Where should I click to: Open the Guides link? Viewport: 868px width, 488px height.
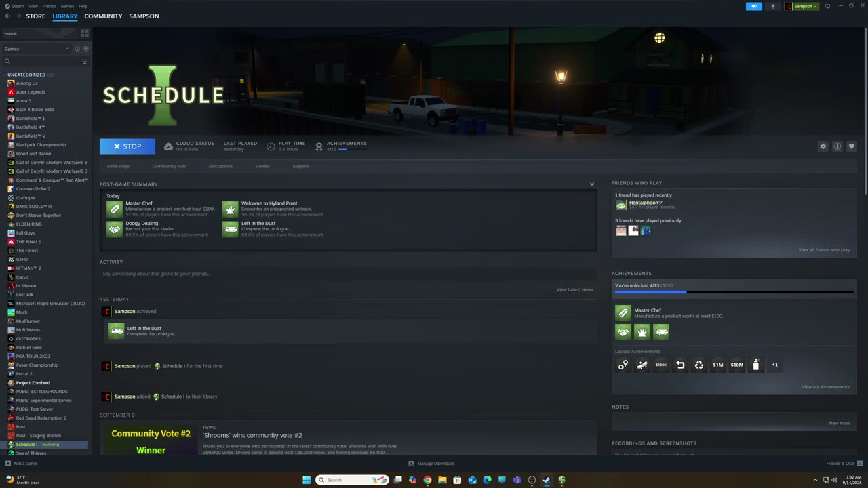tap(262, 166)
